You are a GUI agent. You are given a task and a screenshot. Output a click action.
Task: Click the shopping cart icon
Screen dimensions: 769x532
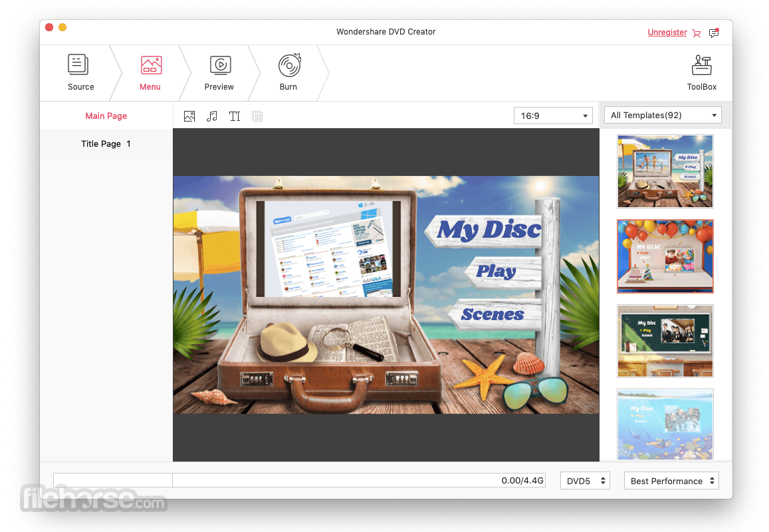[697, 33]
